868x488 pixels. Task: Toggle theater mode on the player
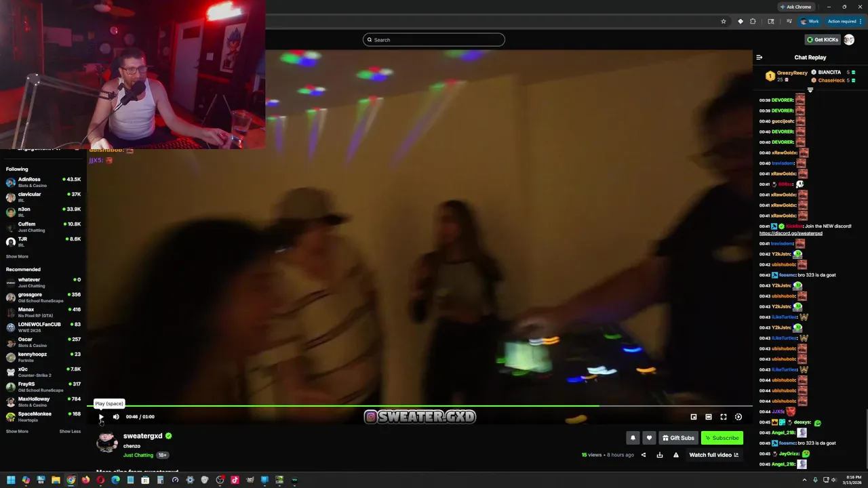coord(709,417)
